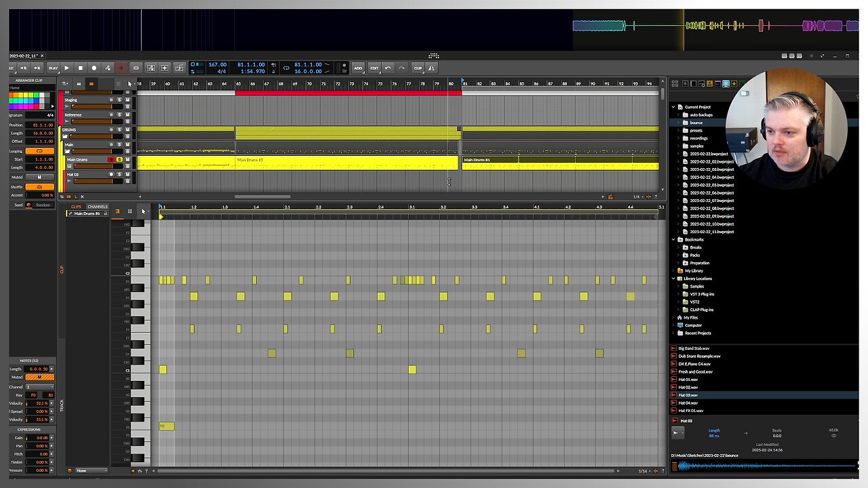Collapse the Main group folder icon
Viewport: 868px width, 488px height.
point(67,151)
